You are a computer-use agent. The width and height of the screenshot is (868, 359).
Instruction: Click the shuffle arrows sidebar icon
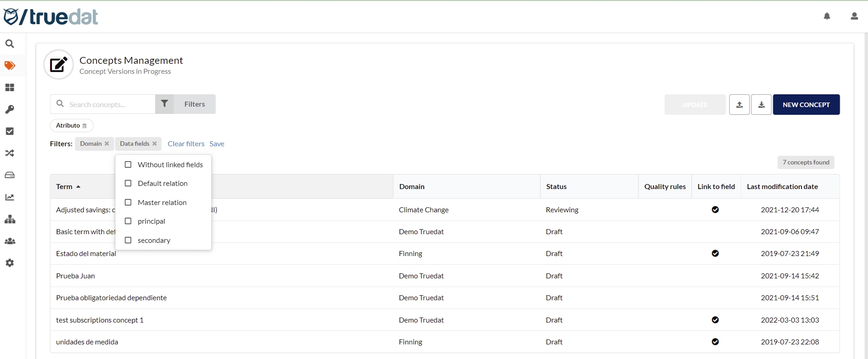(x=10, y=153)
